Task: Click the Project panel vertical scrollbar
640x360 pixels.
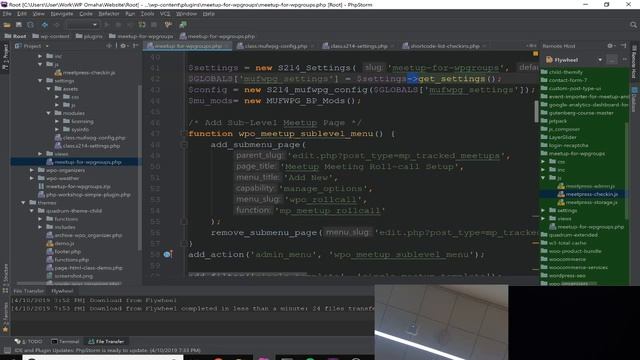Action: point(140,167)
